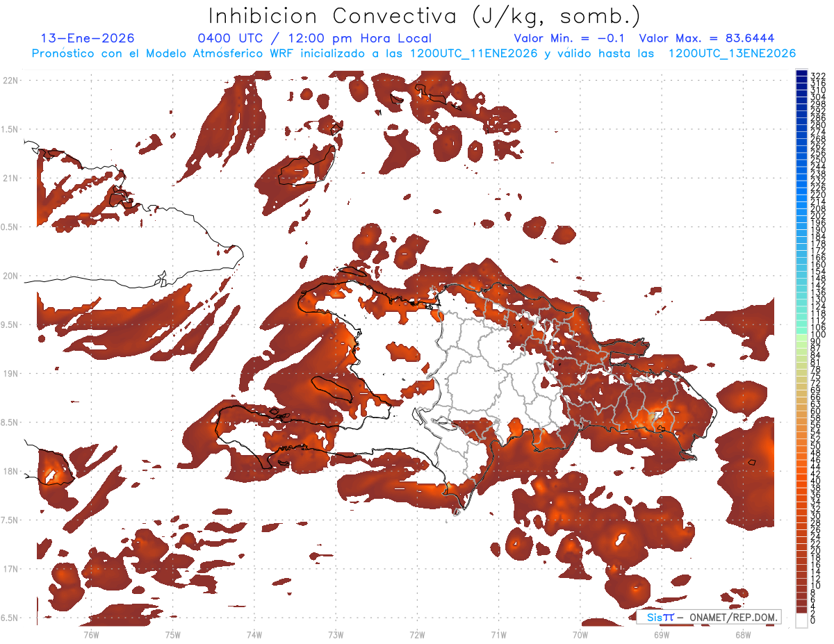The image size is (834, 644).
Task: Click the '22N' latitude label
Action: (x=11, y=81)
